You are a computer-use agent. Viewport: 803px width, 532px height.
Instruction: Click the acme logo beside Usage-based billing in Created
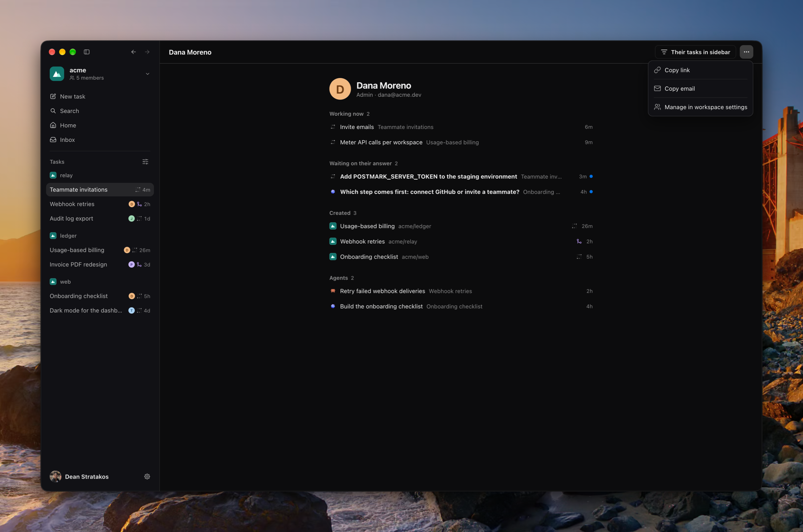click(x=333, y=226)
